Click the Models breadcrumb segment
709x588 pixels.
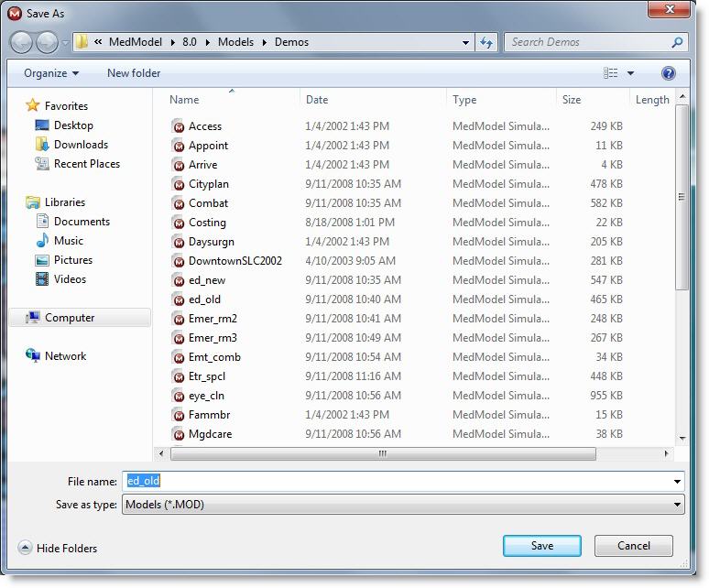[x=235, y=42]
